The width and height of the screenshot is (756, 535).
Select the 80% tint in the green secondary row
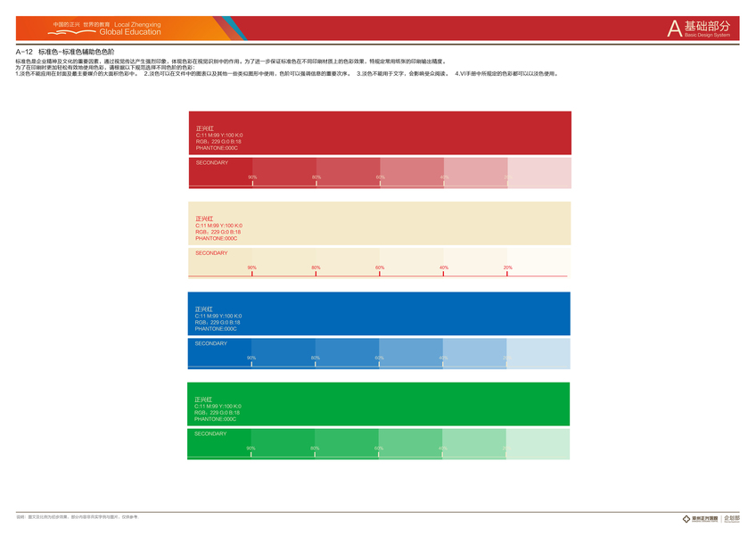point(347,444)
